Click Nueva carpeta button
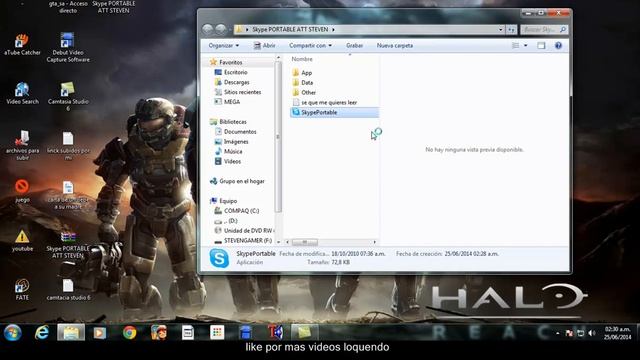This screenshot has width=640, height=360. pos(395,45)
